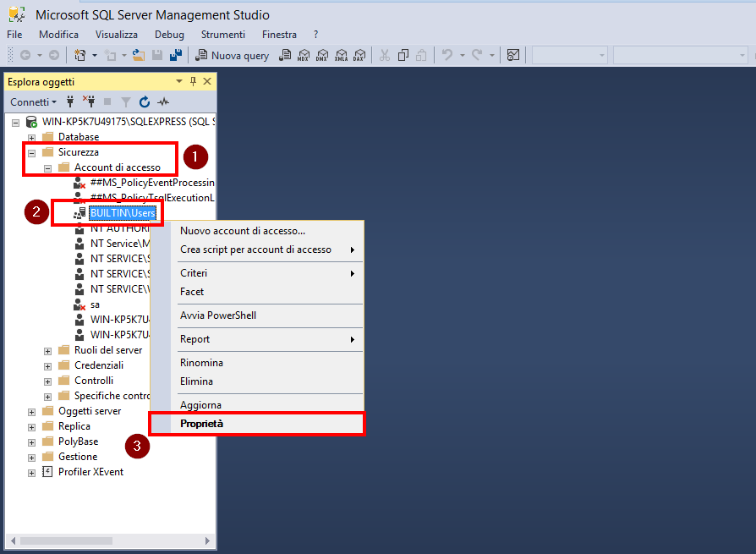Expand the Credenziali node
Screen dimensions: 756x554
[47, 366]
